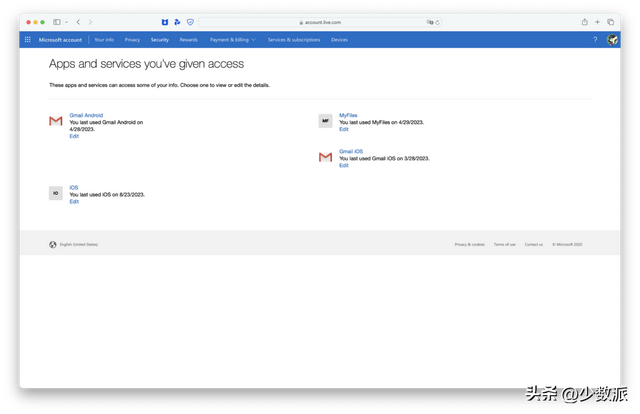Open the Rewards tab
This screenshot has height=414, width=640.
pyautogui.click(x=189, y=40)
